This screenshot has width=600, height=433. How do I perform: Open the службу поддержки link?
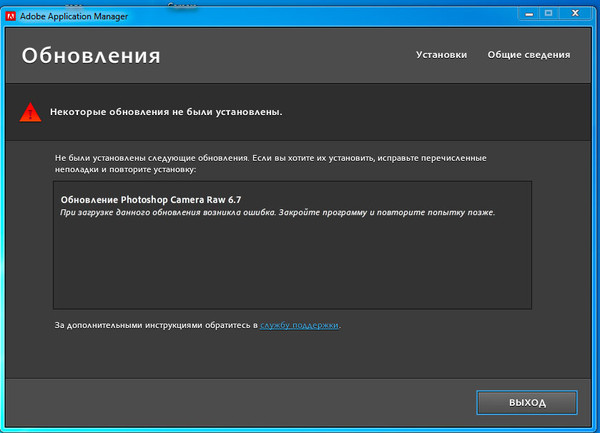click(x=299, y=325)
